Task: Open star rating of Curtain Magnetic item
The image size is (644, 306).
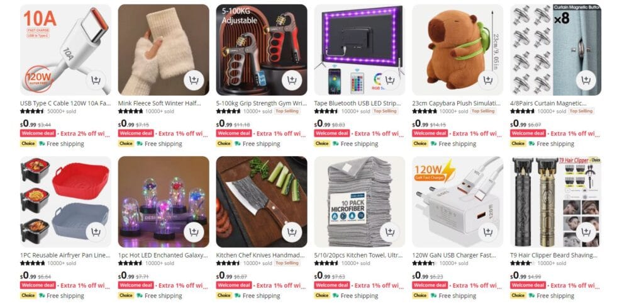Action: tap(522, 111)
